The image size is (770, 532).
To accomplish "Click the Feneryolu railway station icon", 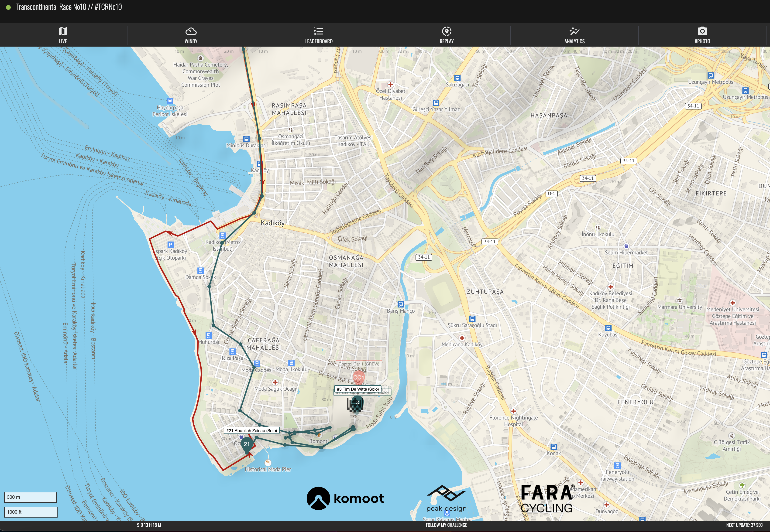I will 617,465.
